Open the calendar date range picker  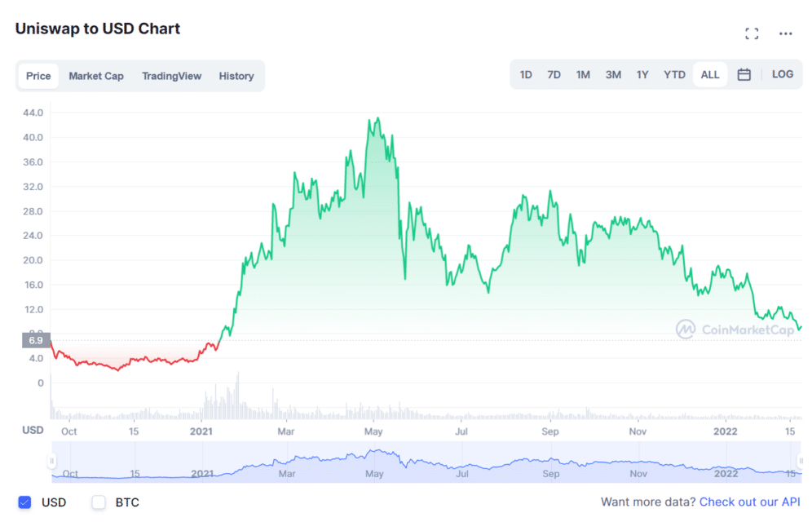[744, 74]
